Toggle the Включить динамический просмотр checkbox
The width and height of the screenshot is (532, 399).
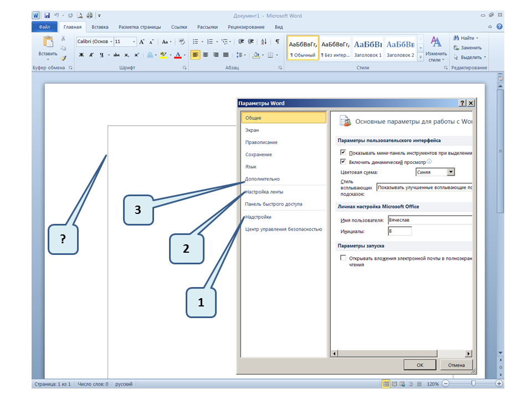343,162
